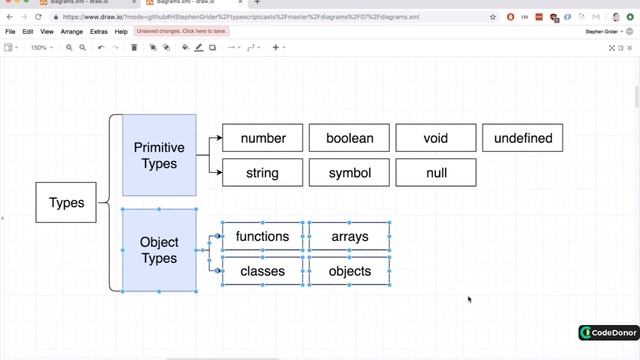Click the zoom in magnifier icon

tap(69, 48)
